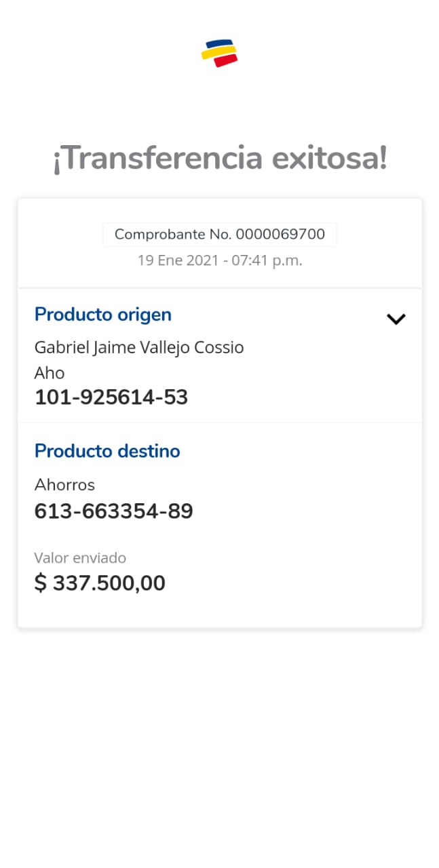The width and height of the screenshot is (439, 868).
Task: Select origin account number 101-925614-53
Action: pos(111,397)
